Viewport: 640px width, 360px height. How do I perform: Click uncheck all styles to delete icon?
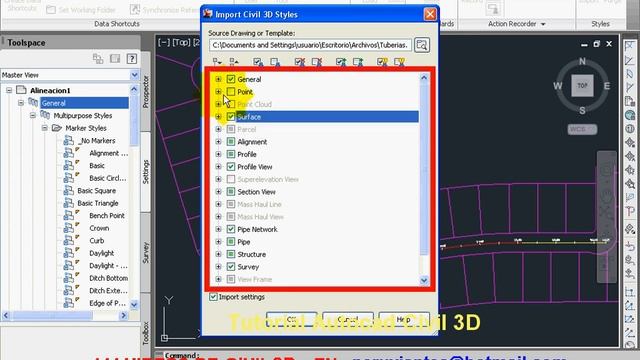pyautogui.click(x=317, y=62)
